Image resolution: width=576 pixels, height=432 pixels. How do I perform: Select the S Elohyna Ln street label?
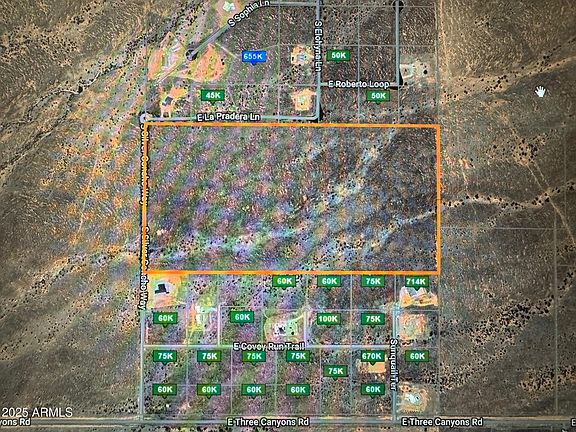pyautogui.click(x=318, y=46)
